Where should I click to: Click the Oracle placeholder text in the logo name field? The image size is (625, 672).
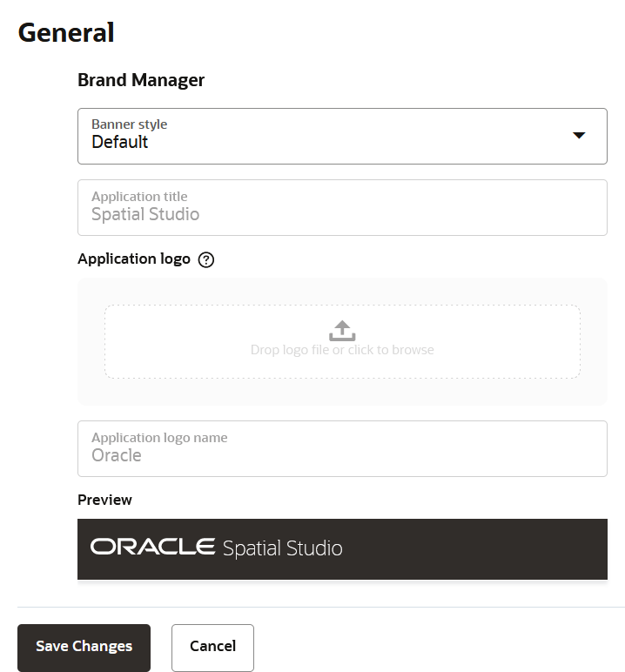117,455
